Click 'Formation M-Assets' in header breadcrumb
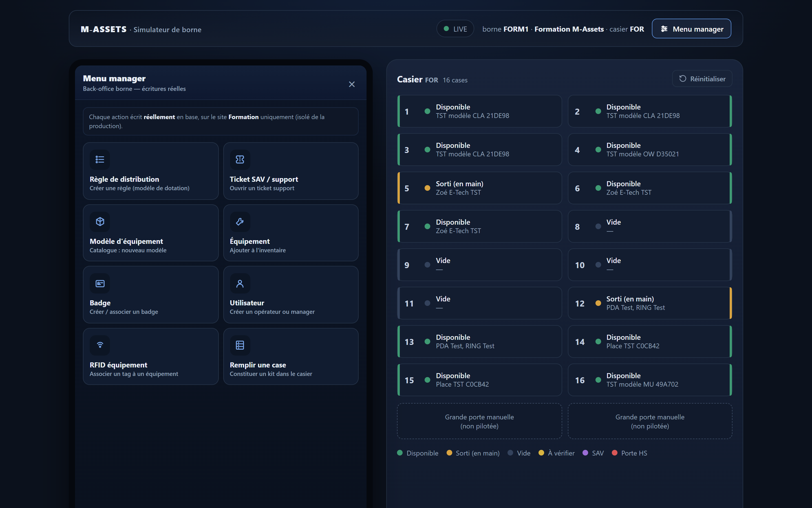812x508 pixels. click(569, 29)
